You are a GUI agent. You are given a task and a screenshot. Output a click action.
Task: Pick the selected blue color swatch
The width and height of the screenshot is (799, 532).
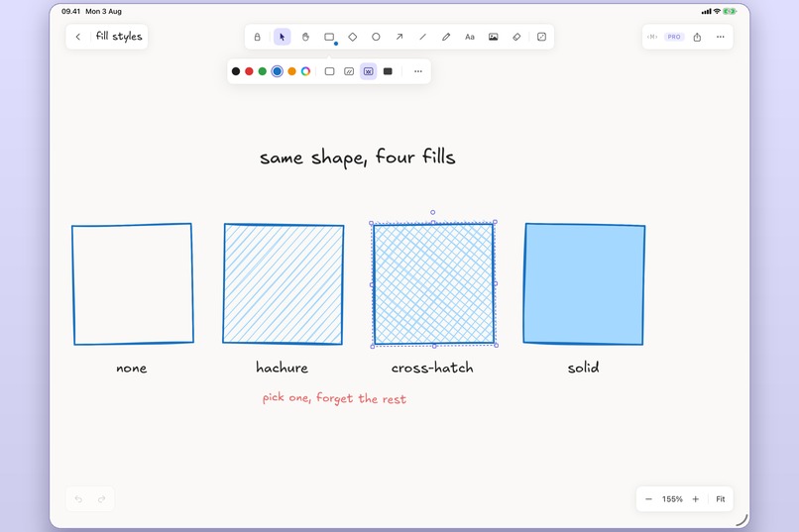tap(278, 71)
